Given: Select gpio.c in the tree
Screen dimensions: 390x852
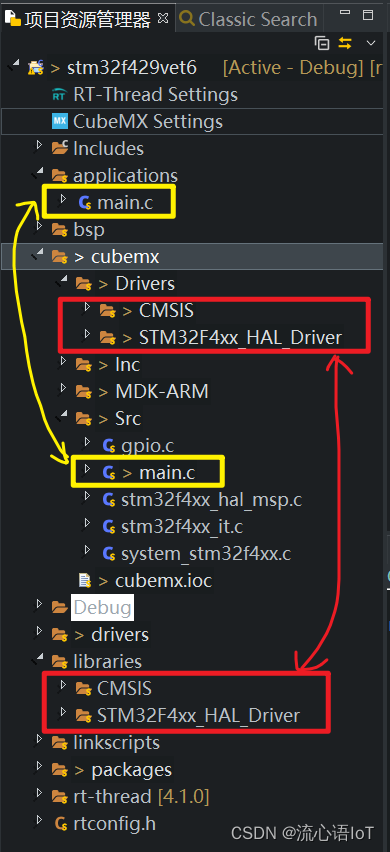Looking at the screenshot, I should click(148, 446).
